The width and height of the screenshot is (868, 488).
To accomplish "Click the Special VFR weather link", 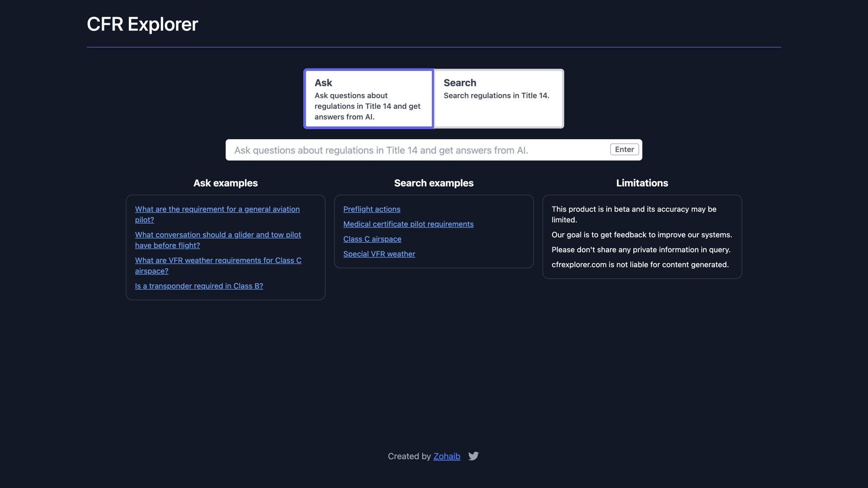I will pyautogui.click(x=379, y=254).
